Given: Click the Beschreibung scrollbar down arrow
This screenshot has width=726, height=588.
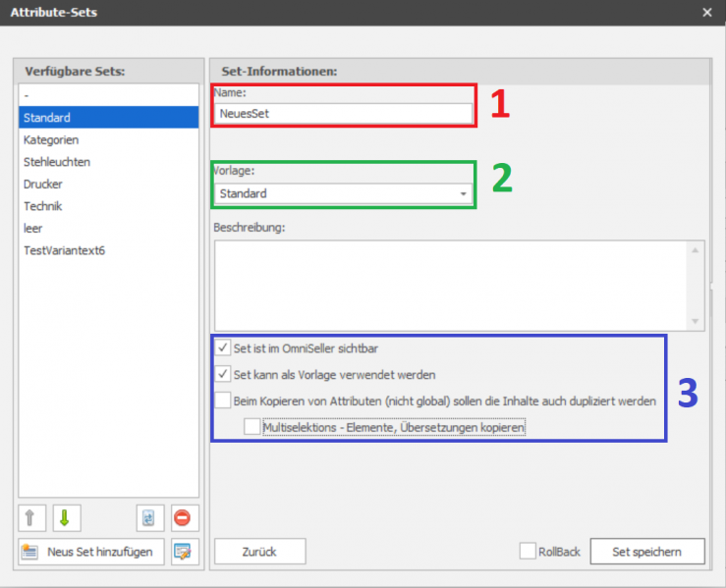Looking at the screenshot, I should point(696,322).
